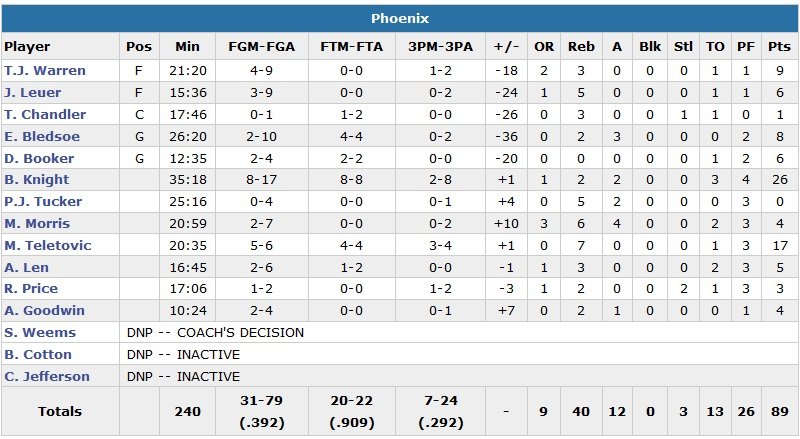This screenshot has width=800, height=439.
Task: Open M. Teletovic's player page
Action: pyautogui.click(x=46, y=246)
